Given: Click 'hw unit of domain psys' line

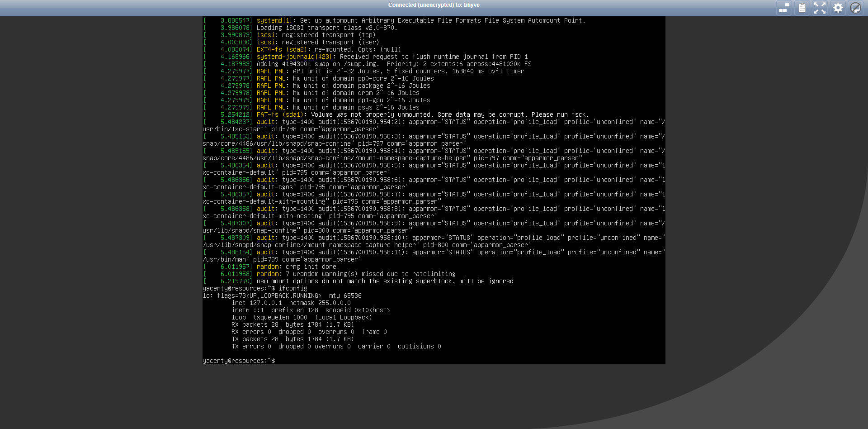Looking at the screenshot, I should [311, 107].
